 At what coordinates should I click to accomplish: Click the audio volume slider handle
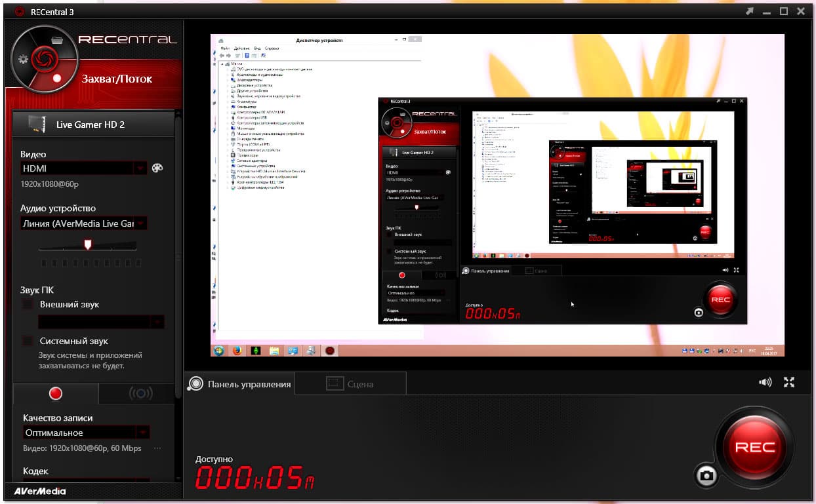pos(88,244)
